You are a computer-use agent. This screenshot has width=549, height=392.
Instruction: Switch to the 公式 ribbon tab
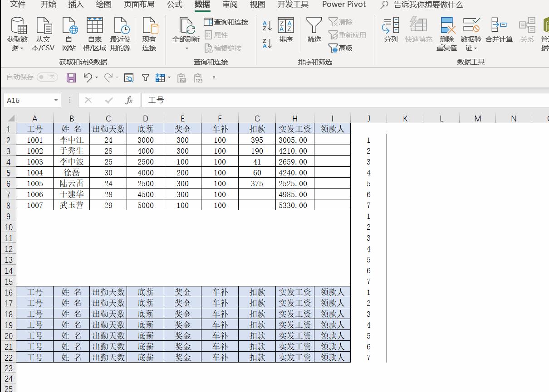[x=174, y=5]
